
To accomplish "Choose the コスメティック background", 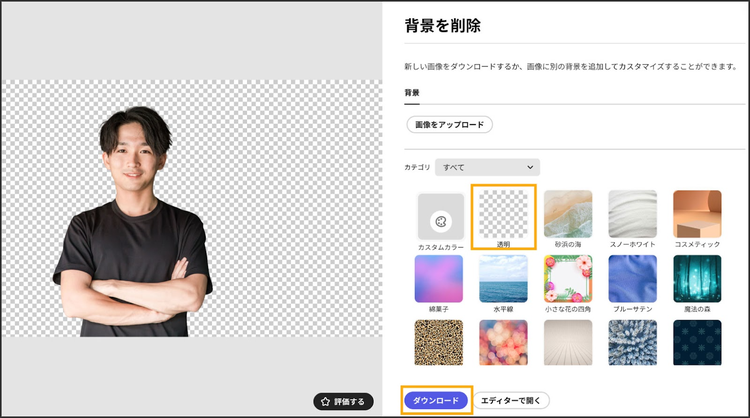I will [697, 214].
